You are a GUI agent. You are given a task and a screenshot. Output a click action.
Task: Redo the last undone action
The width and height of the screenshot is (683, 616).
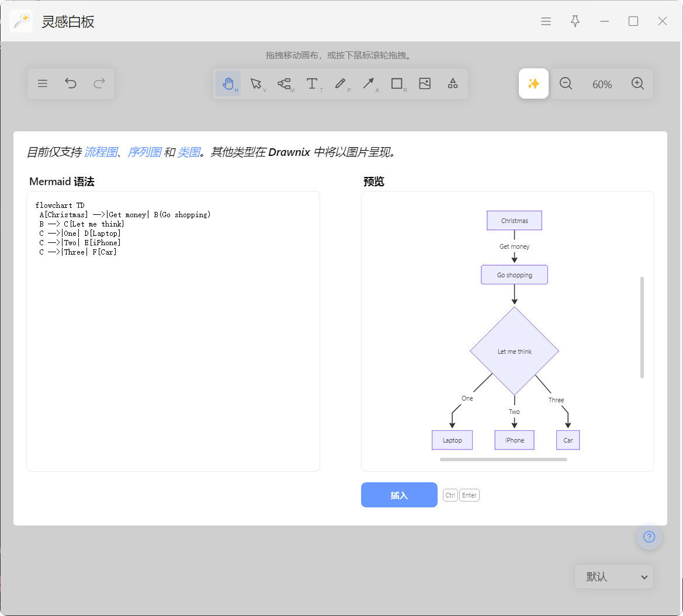click(99, 83)
